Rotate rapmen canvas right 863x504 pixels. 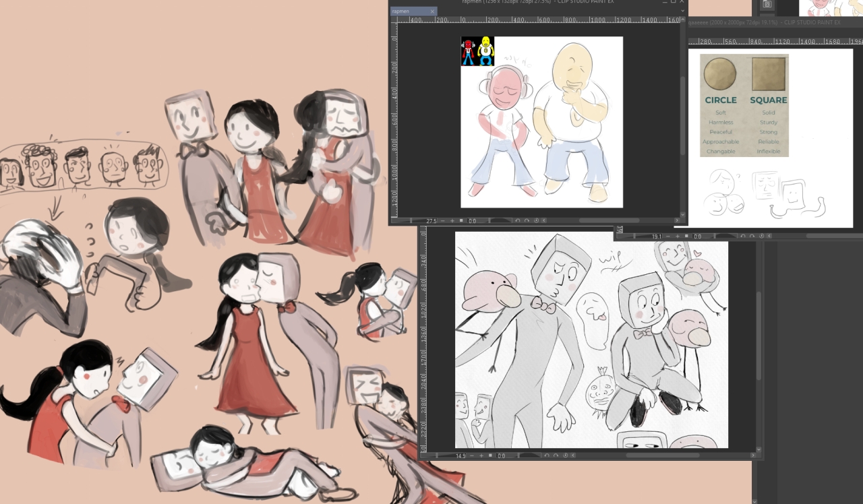[x=527, y=220]
